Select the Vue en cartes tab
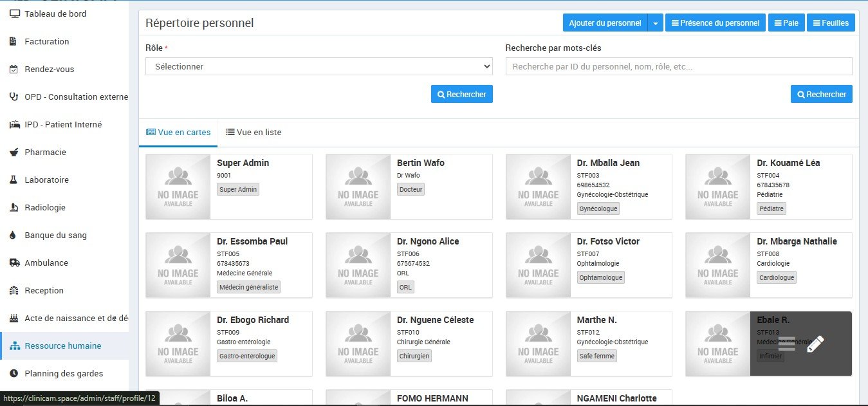This screenshot has height=406, width=868. (178, 132)
